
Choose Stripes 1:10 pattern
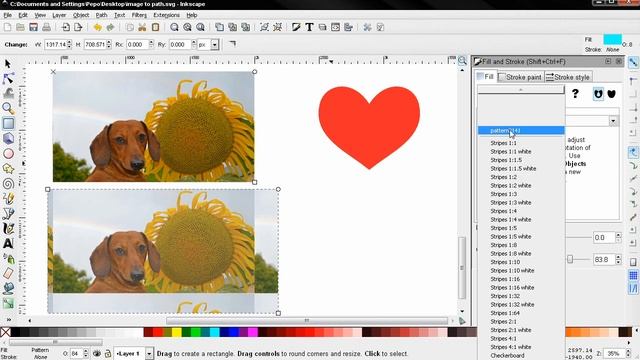[505, 262]
